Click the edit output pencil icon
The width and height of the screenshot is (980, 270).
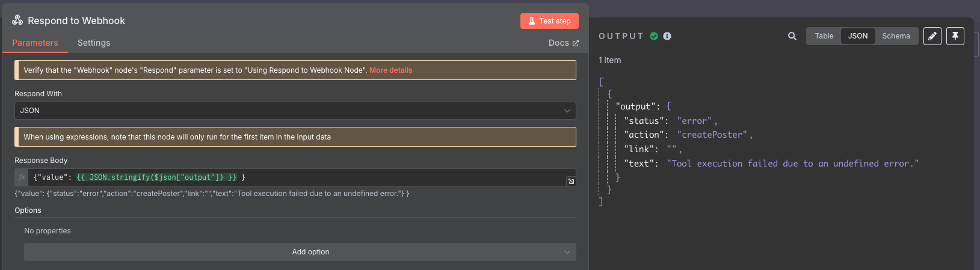coord(932,36)
